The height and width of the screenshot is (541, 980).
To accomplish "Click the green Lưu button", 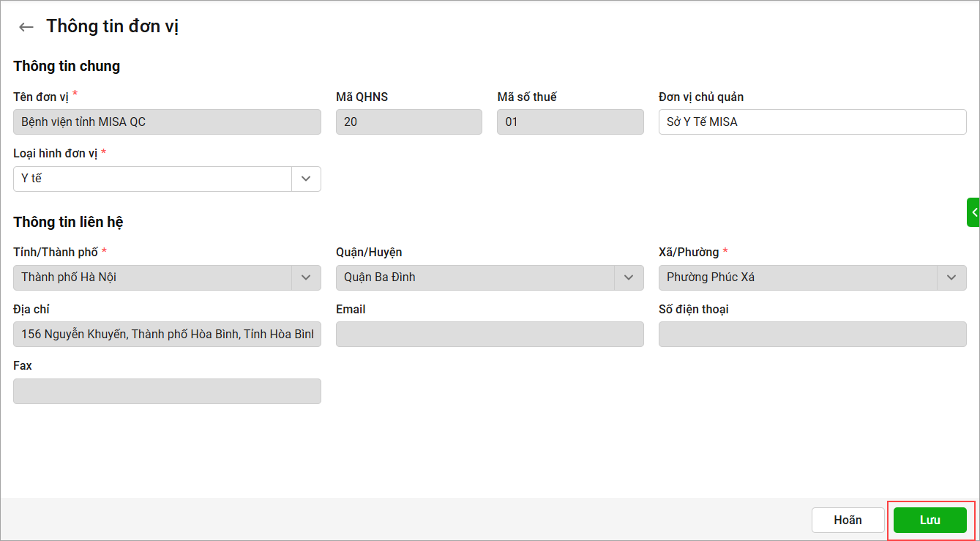I will [930, 521].
